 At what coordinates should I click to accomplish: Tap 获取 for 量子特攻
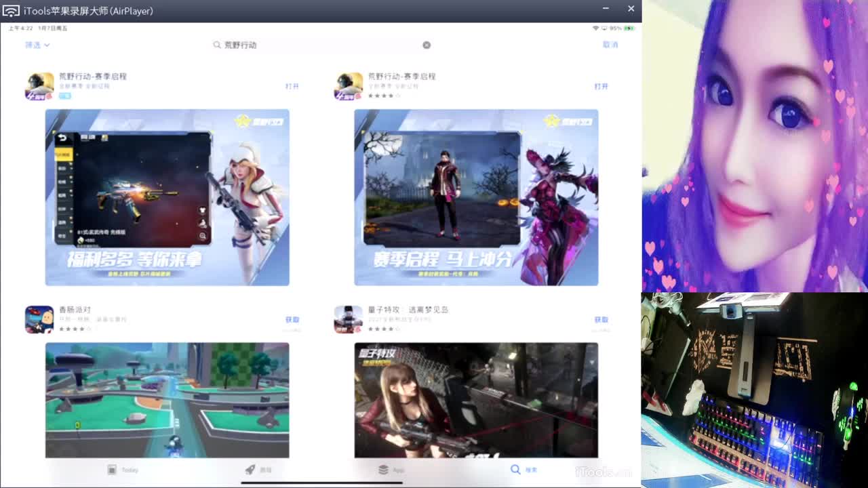coord(601,320)
